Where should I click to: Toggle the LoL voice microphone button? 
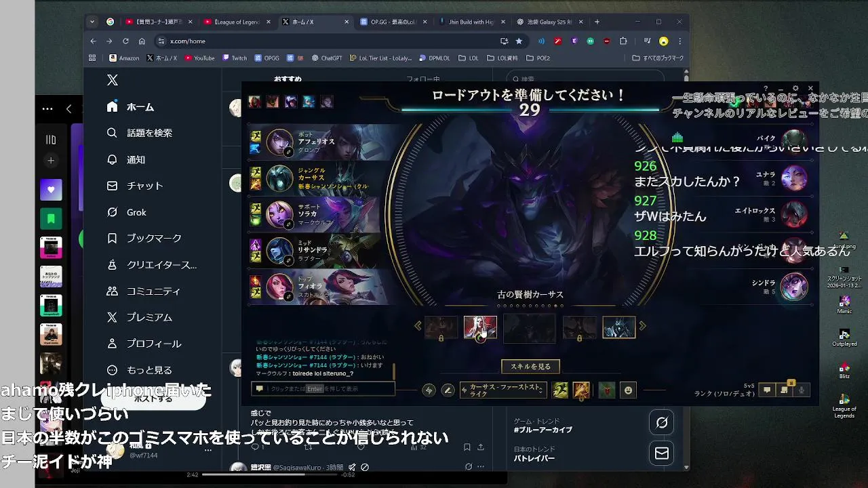pos(801,390)
